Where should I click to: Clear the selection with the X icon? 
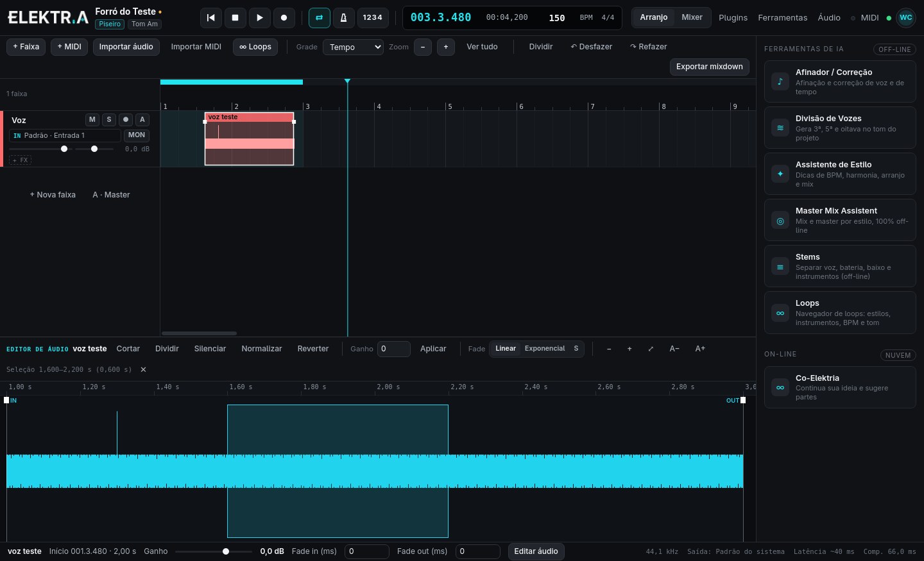(143, 369)
